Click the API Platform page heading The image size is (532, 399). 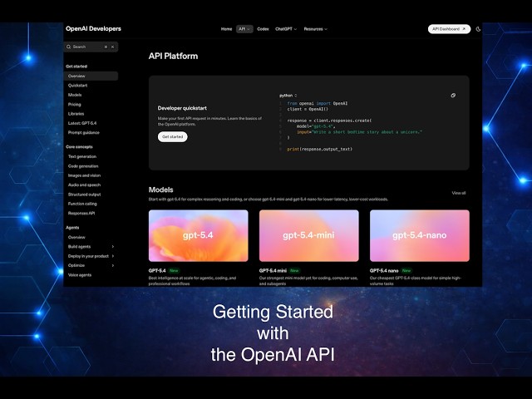coord(173,56)
